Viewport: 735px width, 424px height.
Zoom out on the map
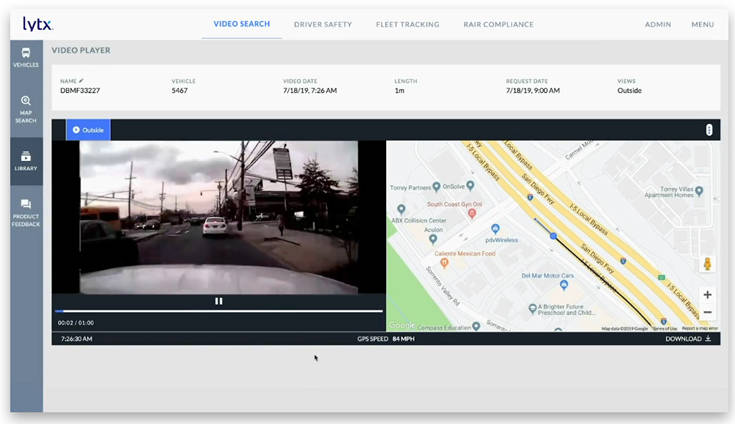point(707,312)
